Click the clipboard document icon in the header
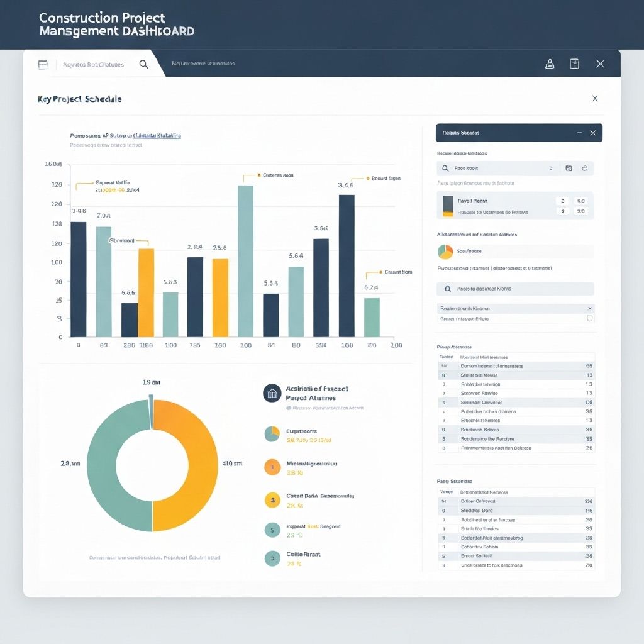This screenshot has width=644, height=644. 574,64
